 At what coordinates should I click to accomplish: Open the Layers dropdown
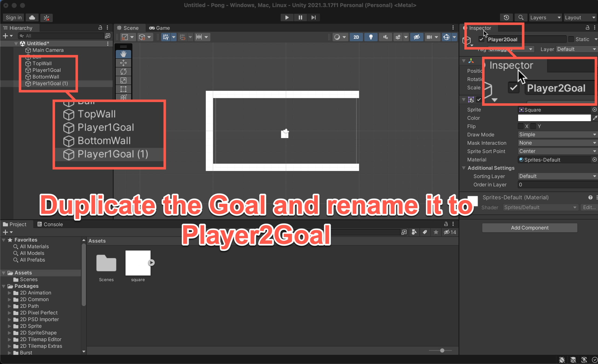(545, 18)
